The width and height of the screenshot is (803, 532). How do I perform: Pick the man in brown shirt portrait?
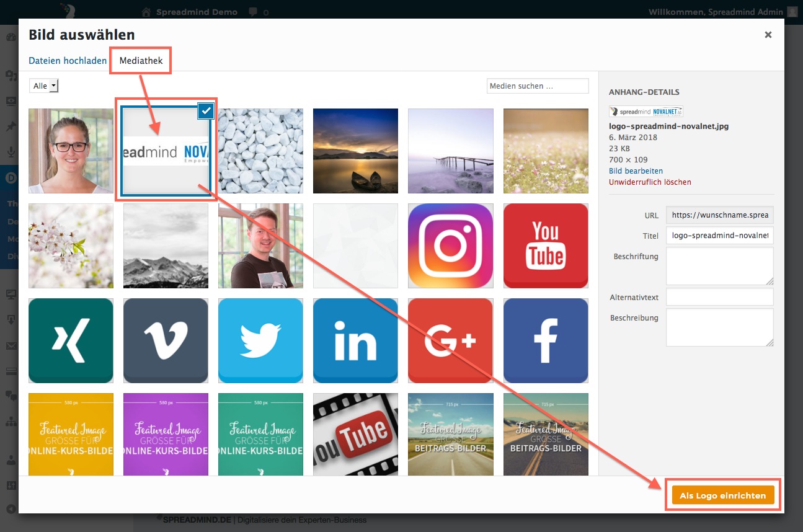pos(261,246)
